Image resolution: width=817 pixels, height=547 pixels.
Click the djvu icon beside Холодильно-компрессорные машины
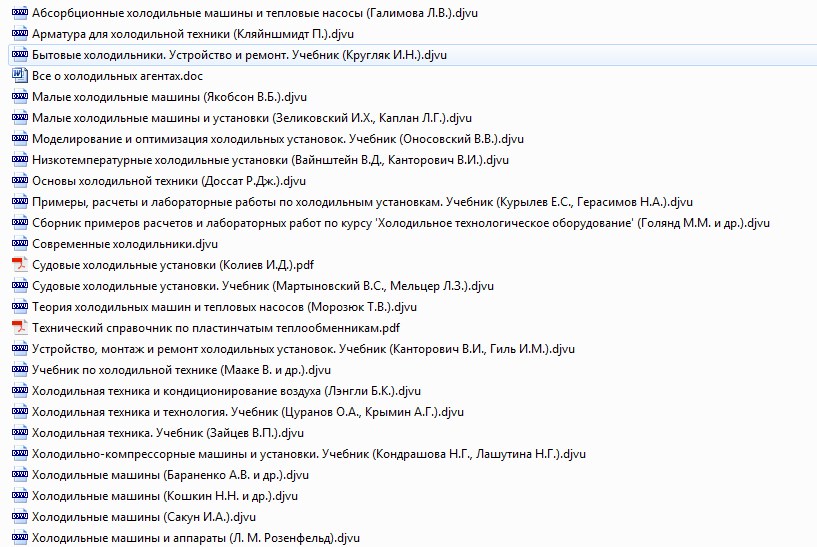tap(20, 454)
